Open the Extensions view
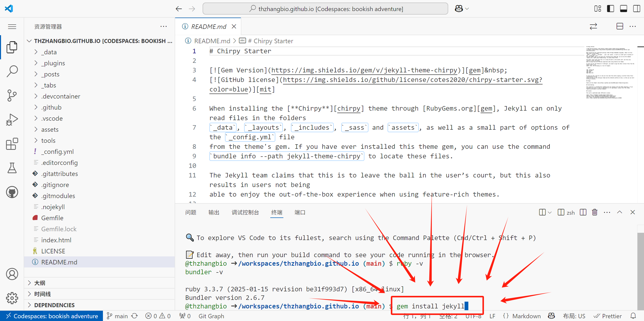Screen dimensions: 644x321 [x=12, y=144]
